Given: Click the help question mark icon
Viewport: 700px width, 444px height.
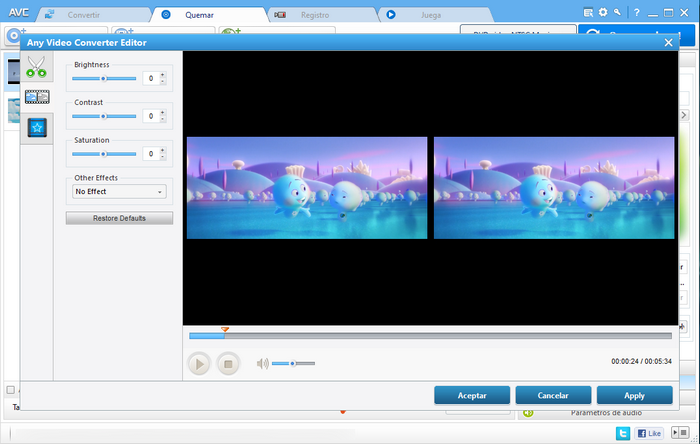Looking at the screenshot, I should [x=637, y=13].
